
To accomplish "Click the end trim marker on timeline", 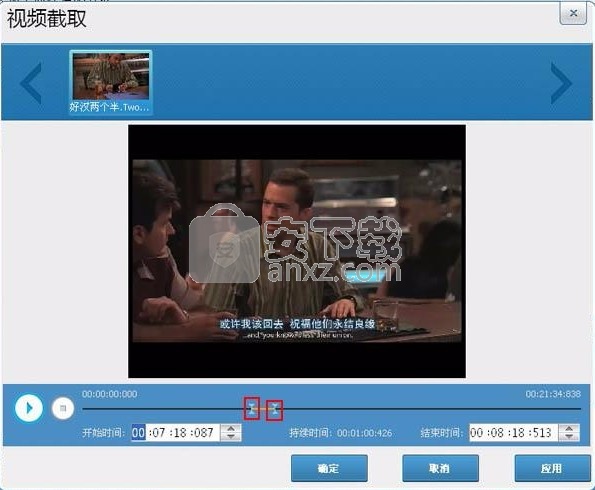I will pos(274,410).
